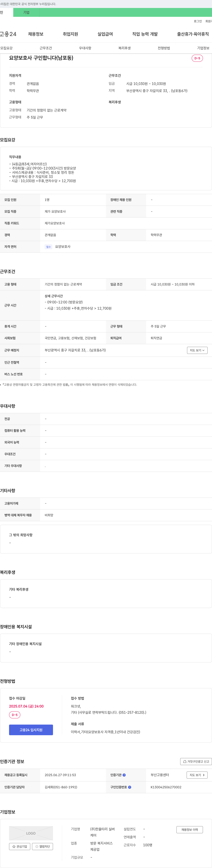Click the help icon next to 인증기관
Screen dimensions: 212x868
tap(124, 775)
